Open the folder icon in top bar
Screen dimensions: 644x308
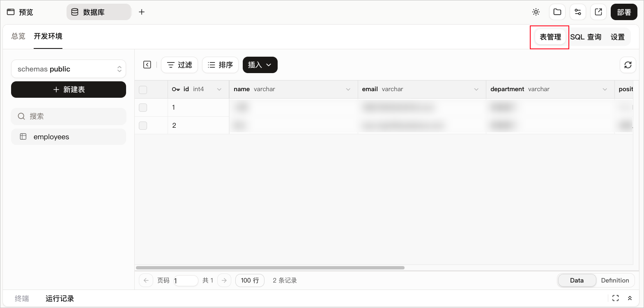[x=557, y=12]
